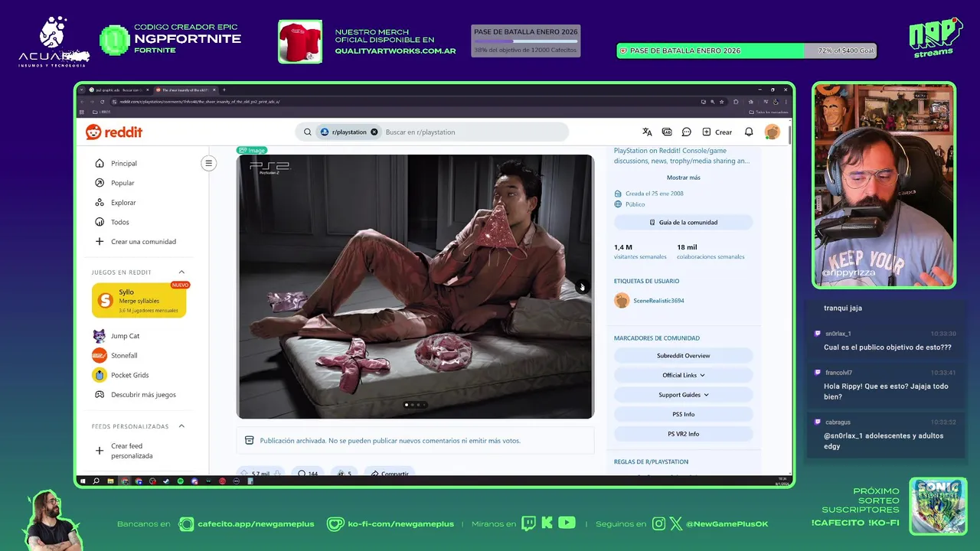Click the Image badge above the post
This screenshot has height=551, width=980.
252,150
